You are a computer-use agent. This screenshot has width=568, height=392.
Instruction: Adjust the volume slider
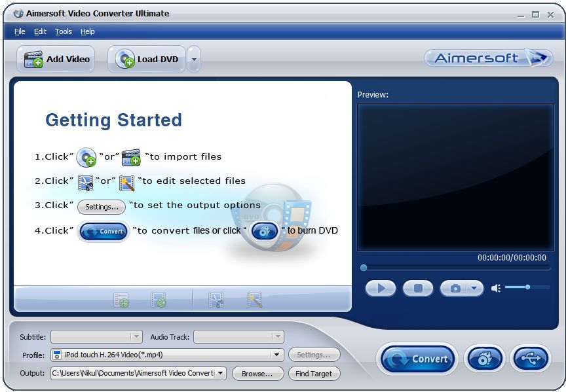click(528, 288)
